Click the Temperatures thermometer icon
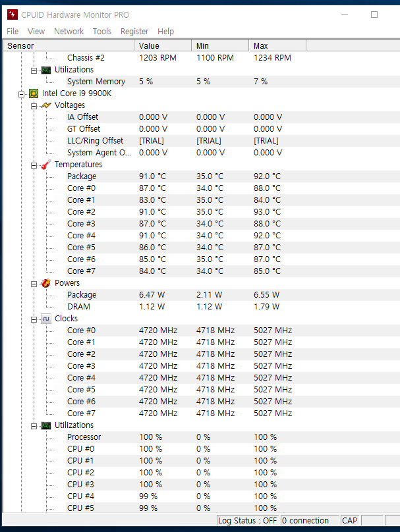 45,165
